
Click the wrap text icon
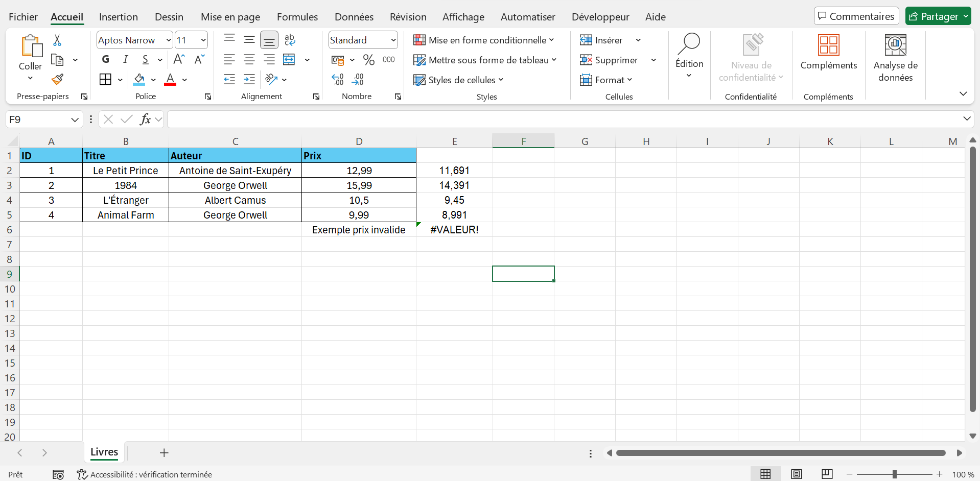290,40
